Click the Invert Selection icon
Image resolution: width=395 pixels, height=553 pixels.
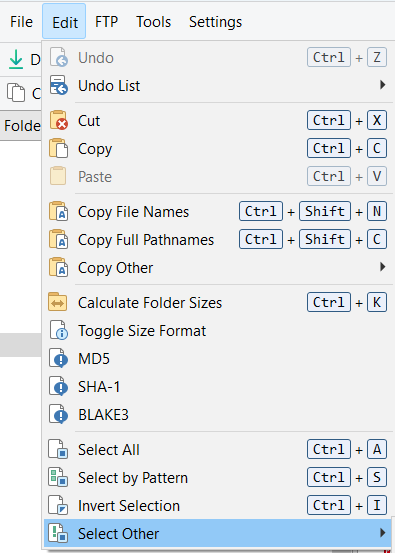pos(58,505)
